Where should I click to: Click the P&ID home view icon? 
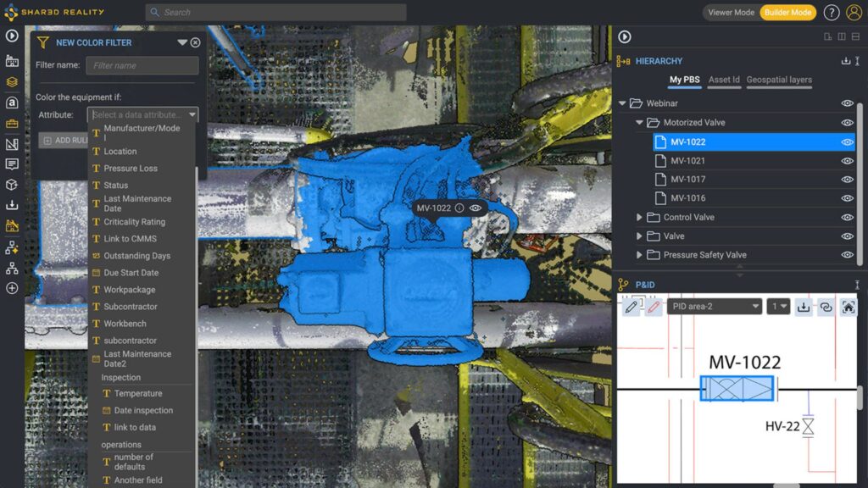click(x=848, y=307)
